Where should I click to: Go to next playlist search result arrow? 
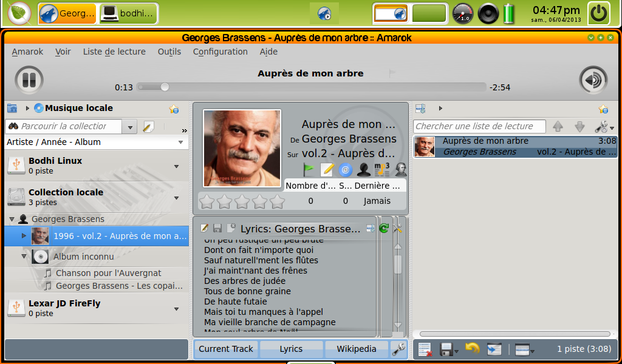tap(579, 127)
